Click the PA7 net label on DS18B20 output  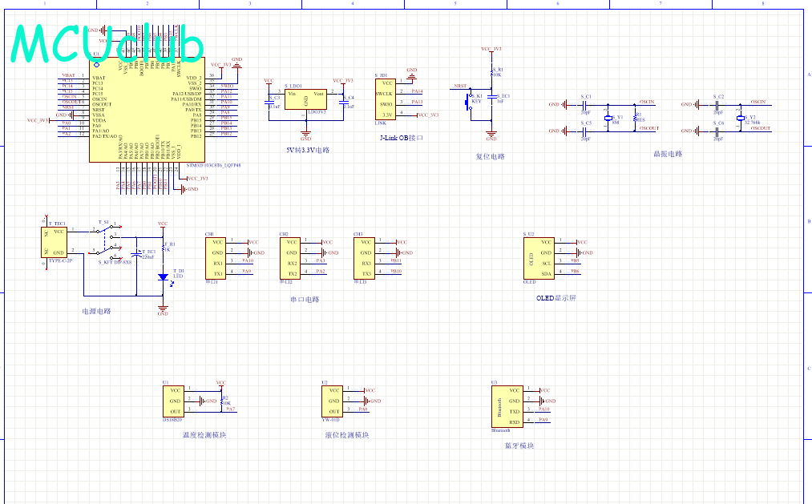(x=230, y=409)
